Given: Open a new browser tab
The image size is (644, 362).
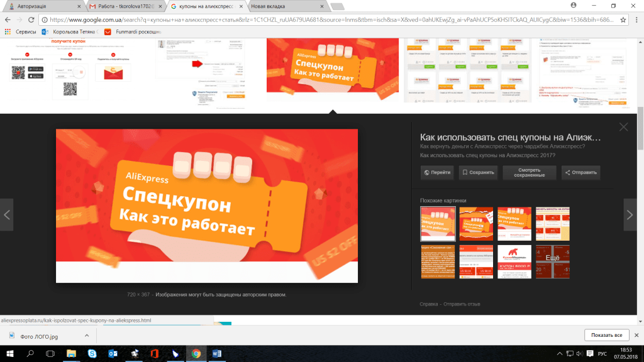Looking at the screenshot, I should 337,6.
